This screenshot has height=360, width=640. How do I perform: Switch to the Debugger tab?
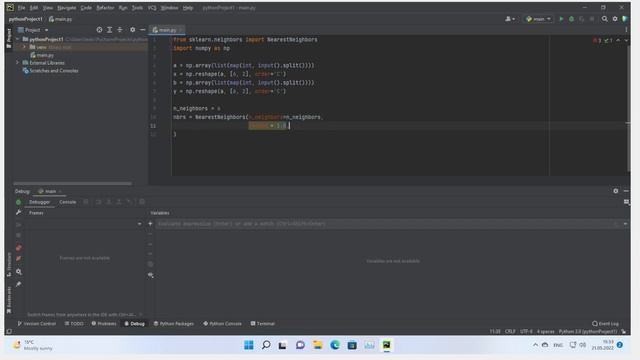point(39,202)
